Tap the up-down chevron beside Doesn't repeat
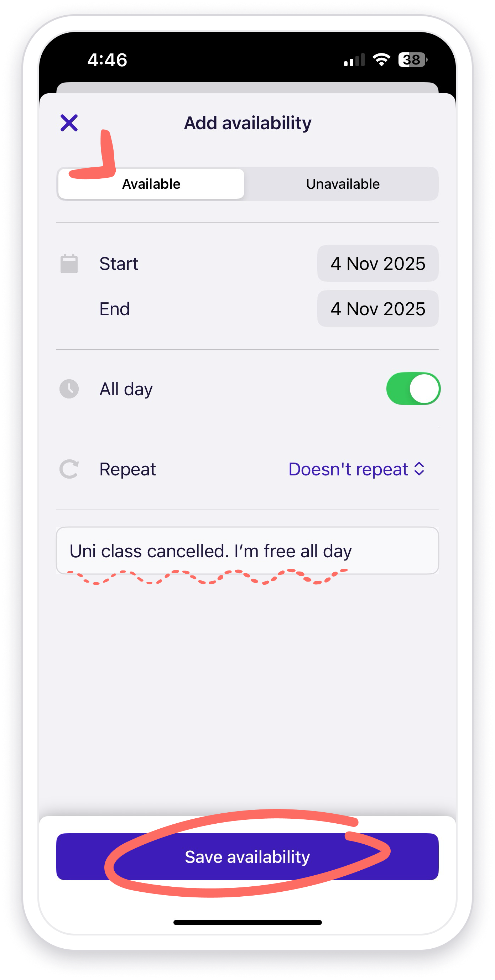 pyautogui.click(x=419, y=469)
